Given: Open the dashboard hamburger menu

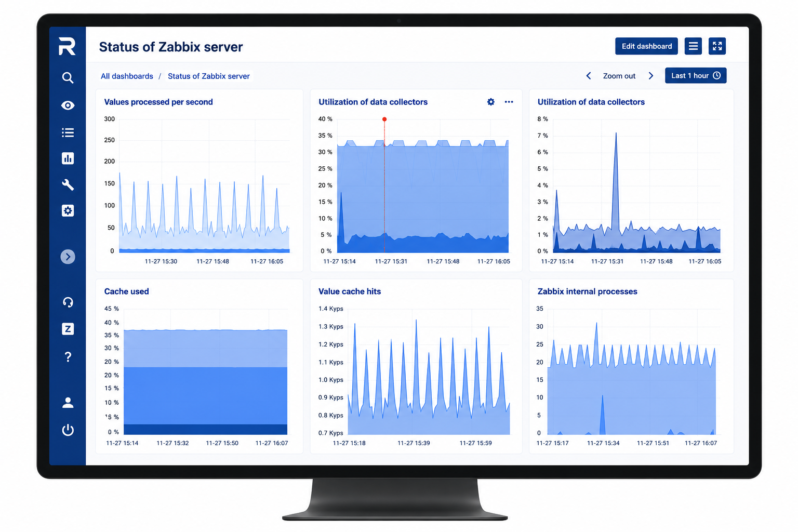Looking at the screenshot, I should (x=693, y=46).
